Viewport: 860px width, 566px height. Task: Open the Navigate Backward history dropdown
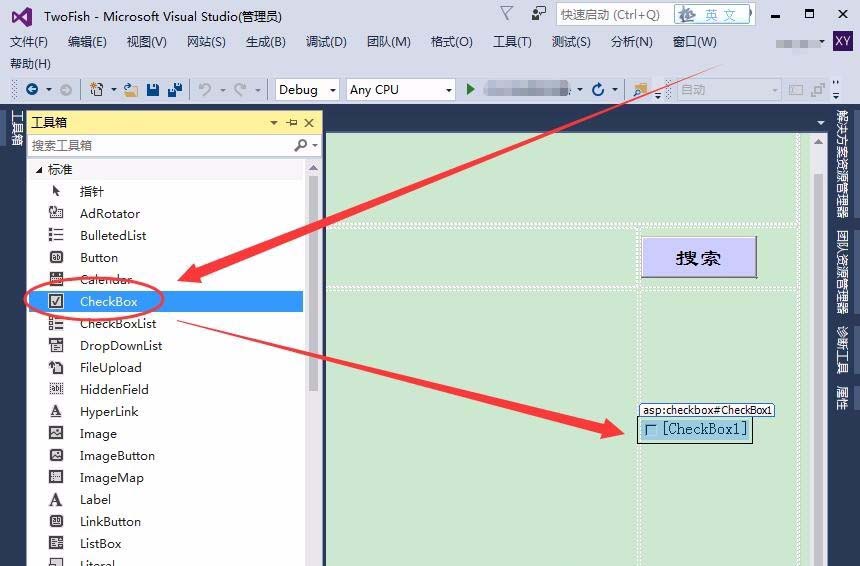[x=49, y=89]
